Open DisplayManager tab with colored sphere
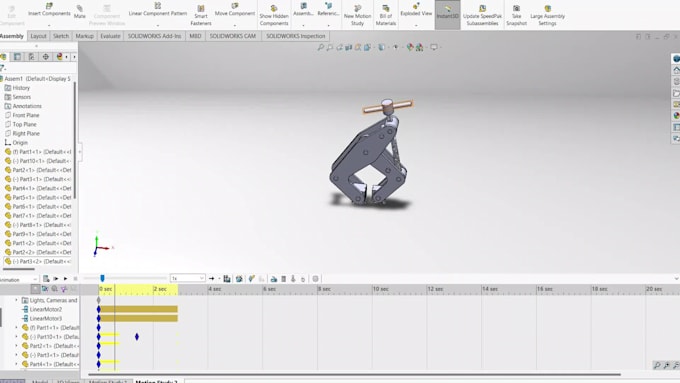The image size is (680, 383). point(59,57)
